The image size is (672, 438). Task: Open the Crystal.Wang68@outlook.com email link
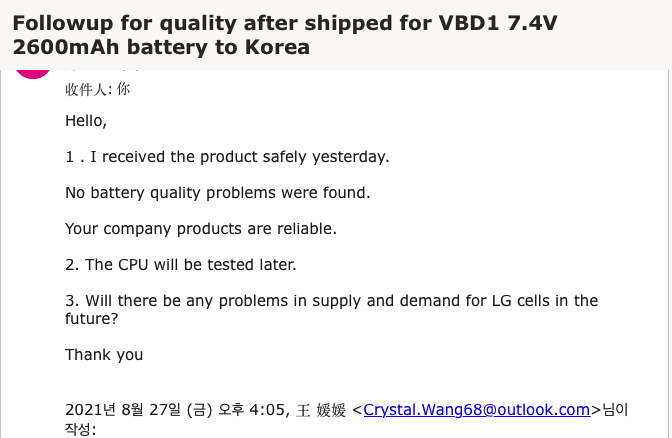click(477, 410)
